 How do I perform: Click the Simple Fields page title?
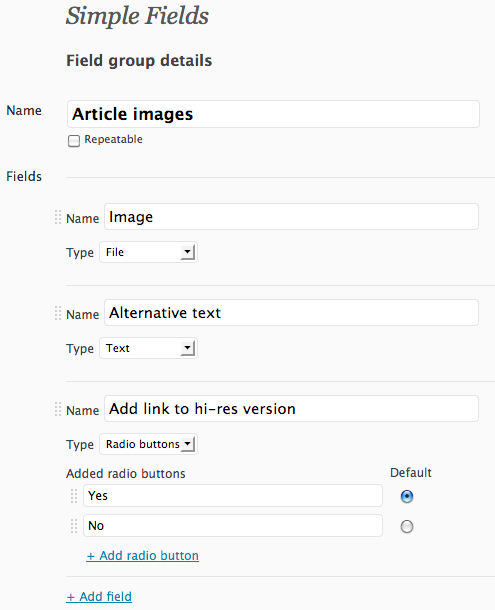tap(137, 16)
